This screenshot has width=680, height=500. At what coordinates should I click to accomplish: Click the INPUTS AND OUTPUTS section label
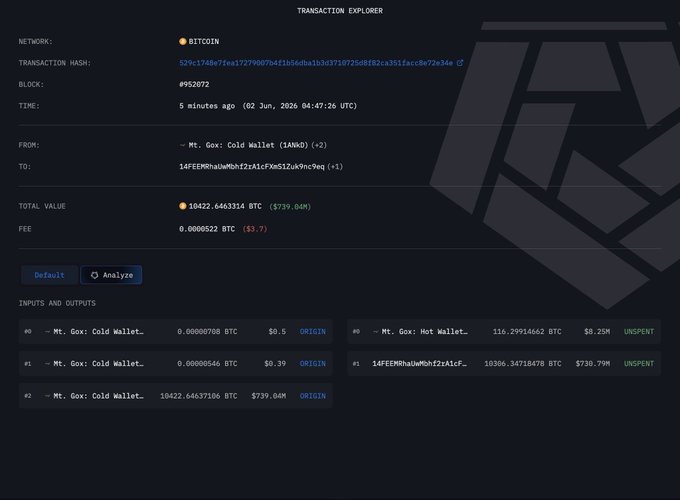(57, 303)
